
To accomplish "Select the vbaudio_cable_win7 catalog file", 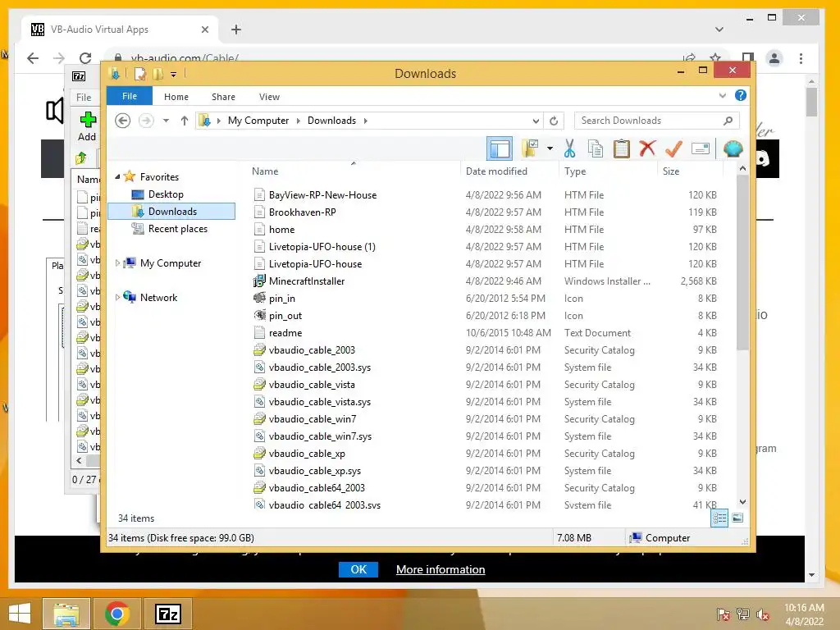I will (x=313, y=419).
